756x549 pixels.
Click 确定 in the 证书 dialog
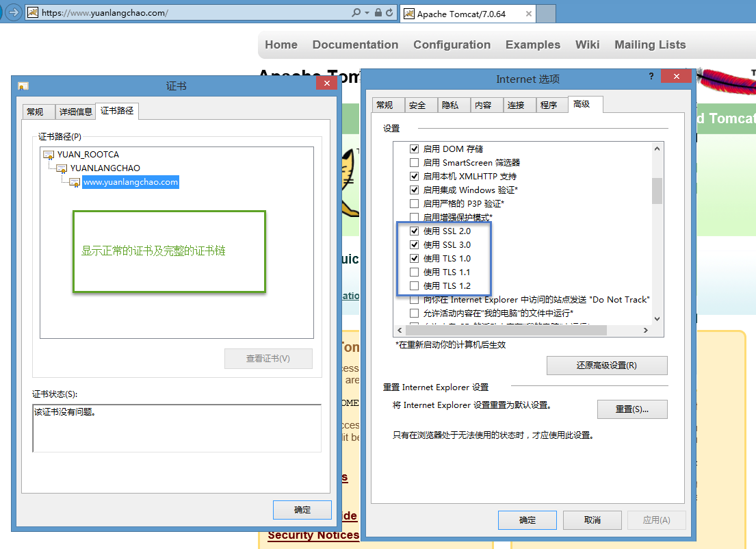[302, 510]
